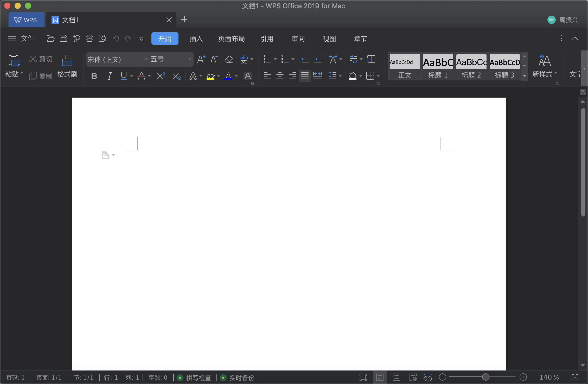Open numbered list style dropdown arrow
Image resolution: width=588 pixels, height=384 pixels.
coord(293,60)
